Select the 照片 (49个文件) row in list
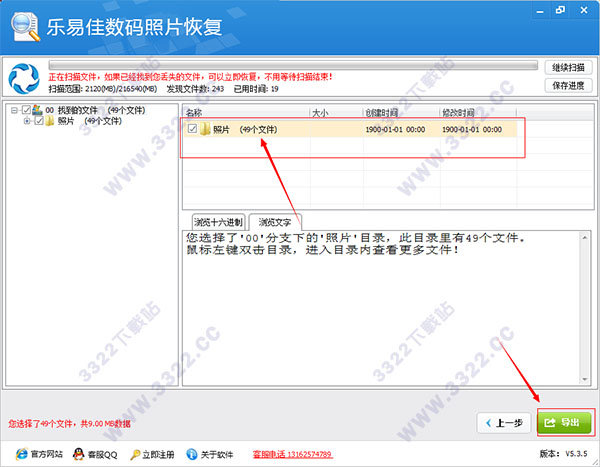 [350, 129]
